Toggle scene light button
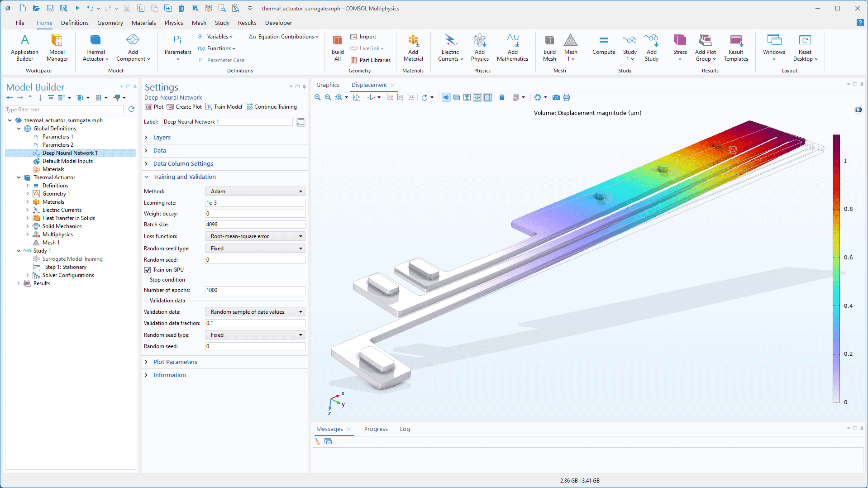This screenshot has width=868, height=488. pyautogui.click(x=446, y=98)
